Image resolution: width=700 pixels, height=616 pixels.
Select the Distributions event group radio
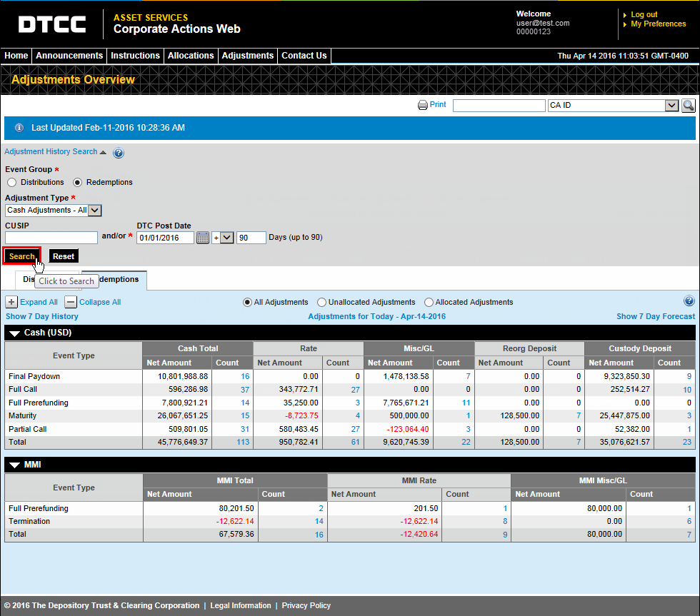click(12, 183)
